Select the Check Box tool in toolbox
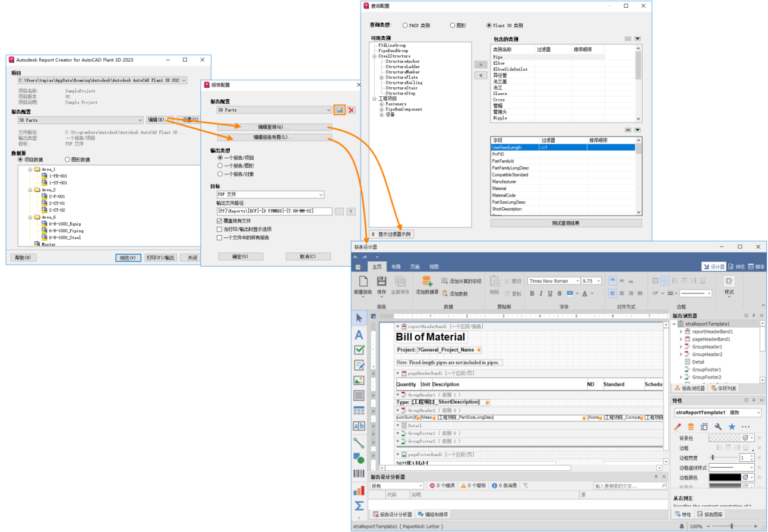This screenshot has height=532, width=768. pos(359,350)
